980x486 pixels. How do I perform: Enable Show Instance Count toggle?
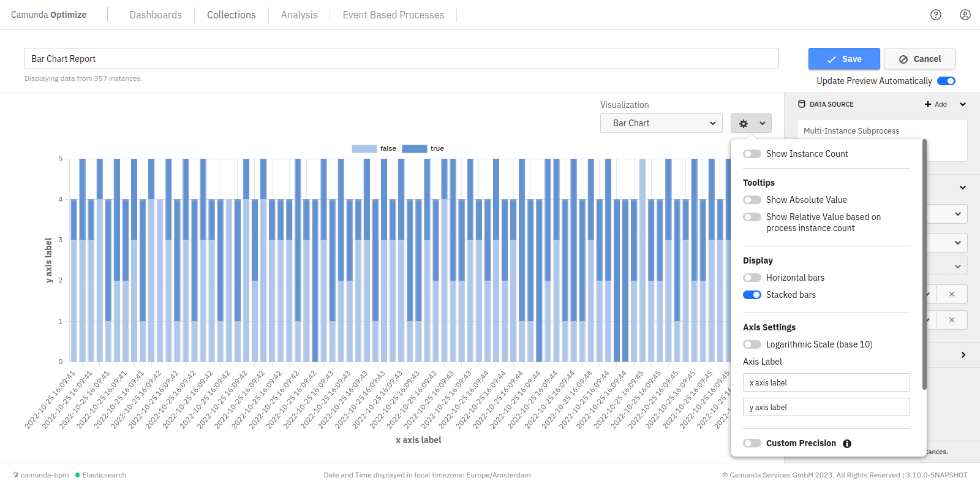(752, 154)
